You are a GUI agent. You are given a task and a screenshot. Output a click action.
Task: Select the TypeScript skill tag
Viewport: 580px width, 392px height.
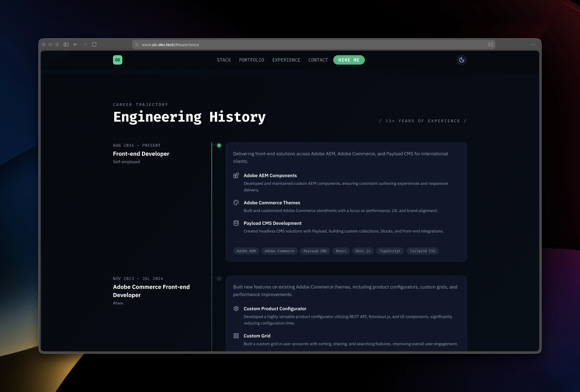pos(390,251)
